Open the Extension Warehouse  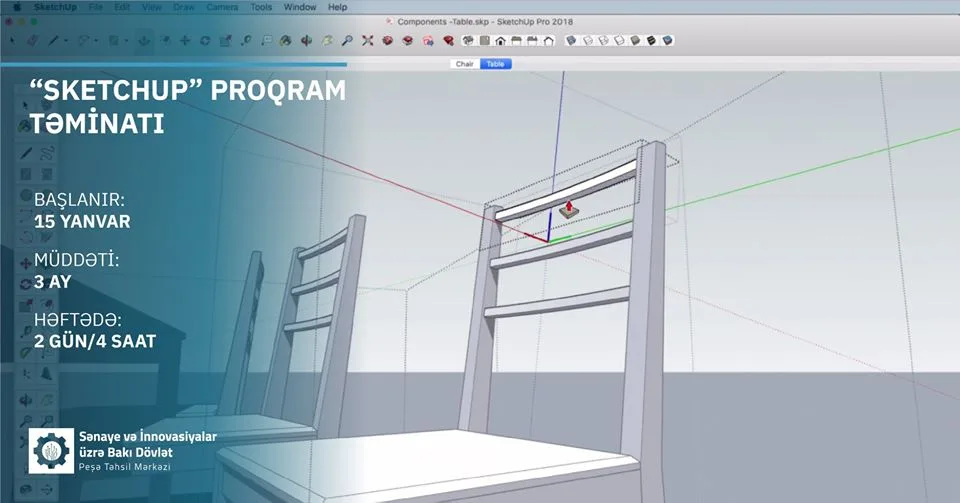(408, 41)
